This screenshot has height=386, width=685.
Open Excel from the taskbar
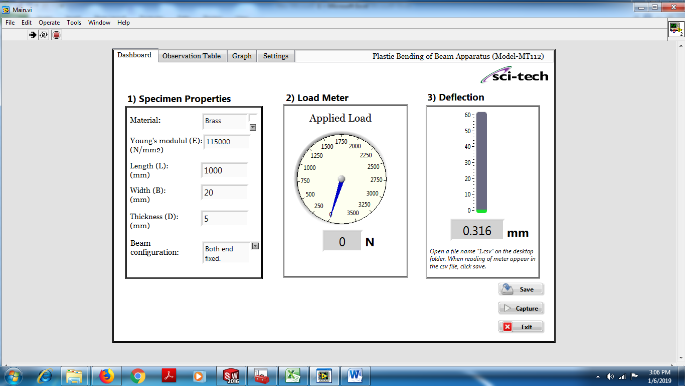(293, 376)
